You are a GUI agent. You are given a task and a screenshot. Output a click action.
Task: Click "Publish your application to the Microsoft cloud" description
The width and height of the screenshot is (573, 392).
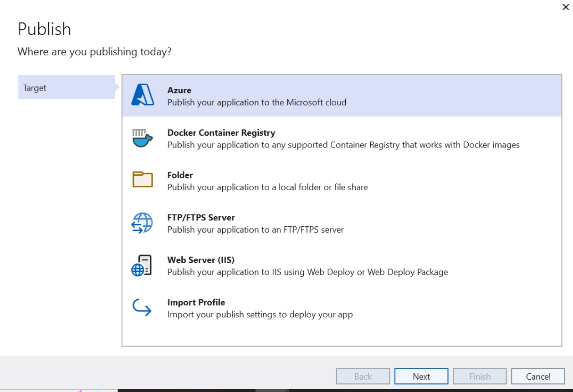pyautogui.click(x=256, y=102)
